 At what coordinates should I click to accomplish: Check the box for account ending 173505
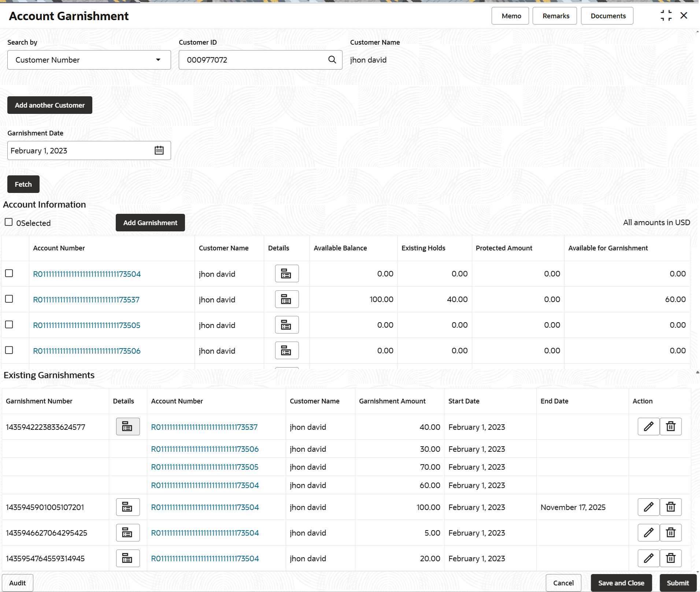(9, 325)
